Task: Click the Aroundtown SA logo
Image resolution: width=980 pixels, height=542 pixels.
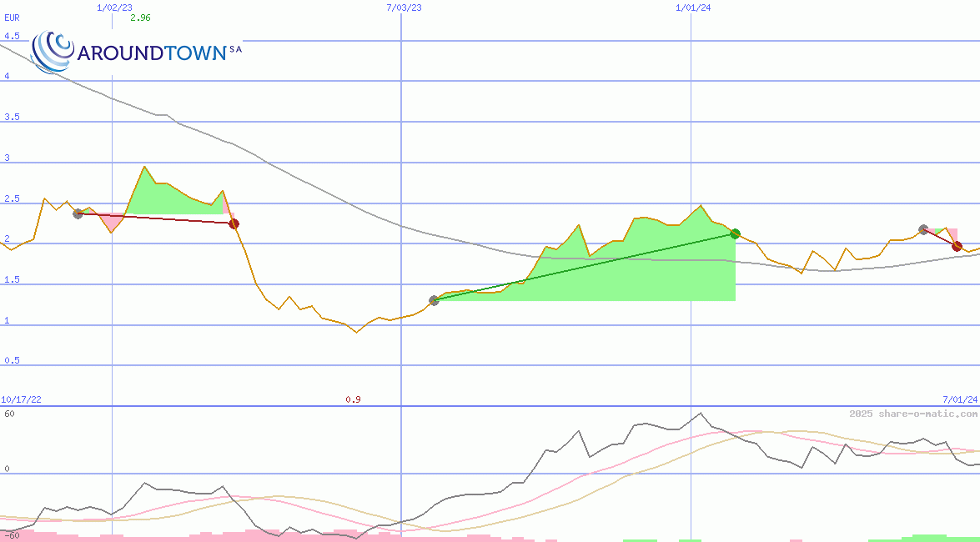Action: coord(138,52)
